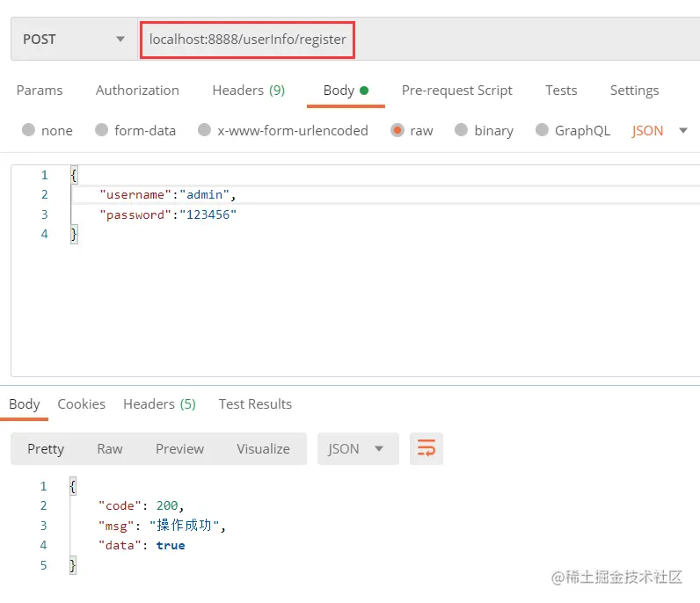Click the "msg" response line

(x=162, y=526)
